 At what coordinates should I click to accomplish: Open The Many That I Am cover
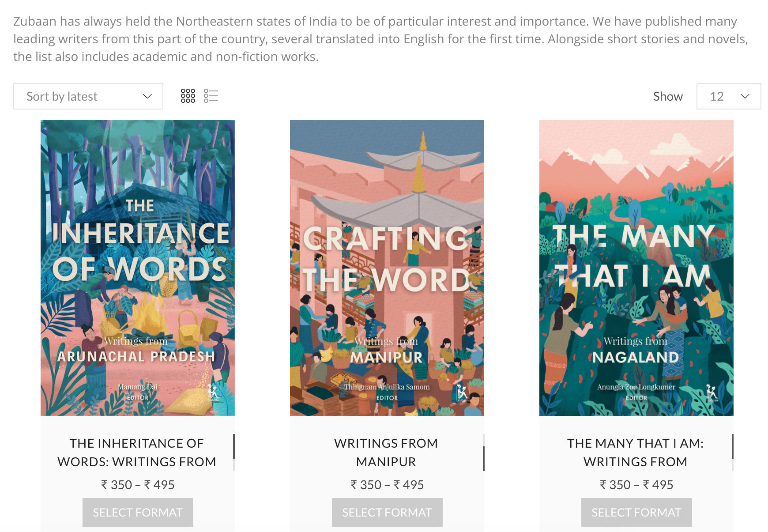[636, 268]
